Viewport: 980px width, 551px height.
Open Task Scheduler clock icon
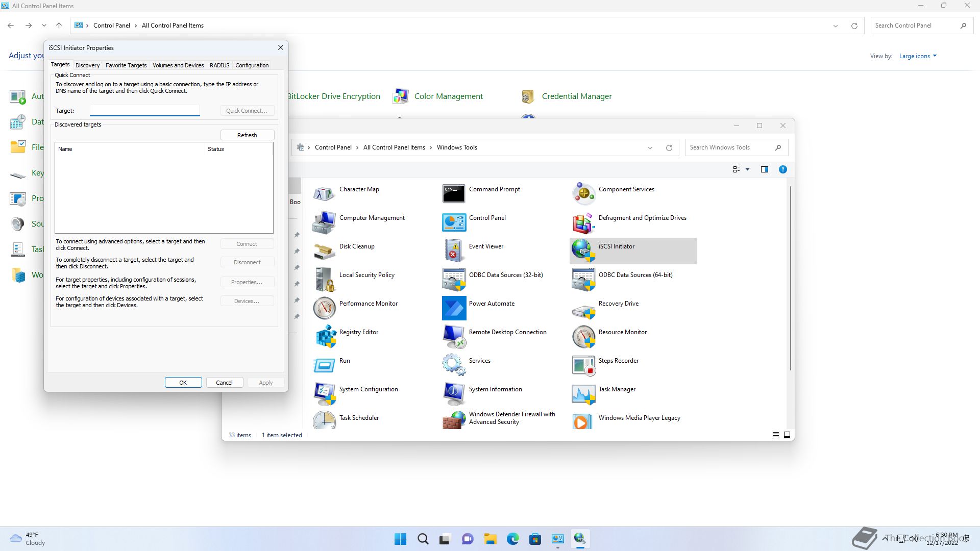pyautogui.click(x=324, y=420)
